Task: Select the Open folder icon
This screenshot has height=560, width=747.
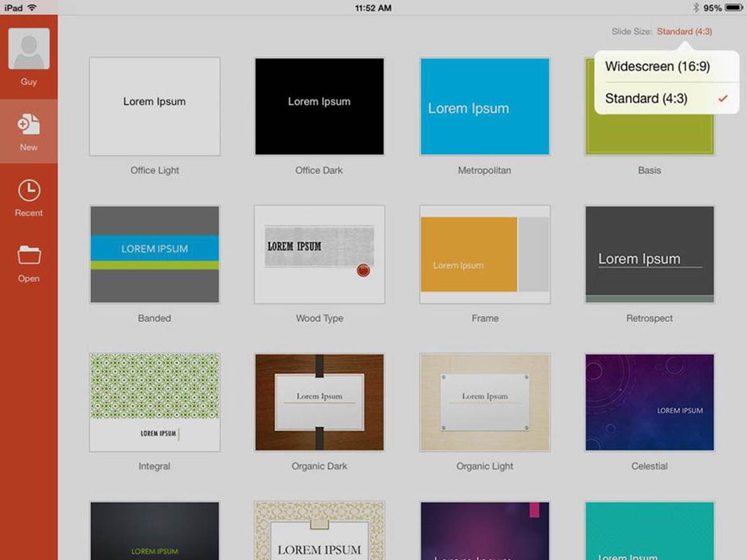Action: coord(29,255)
